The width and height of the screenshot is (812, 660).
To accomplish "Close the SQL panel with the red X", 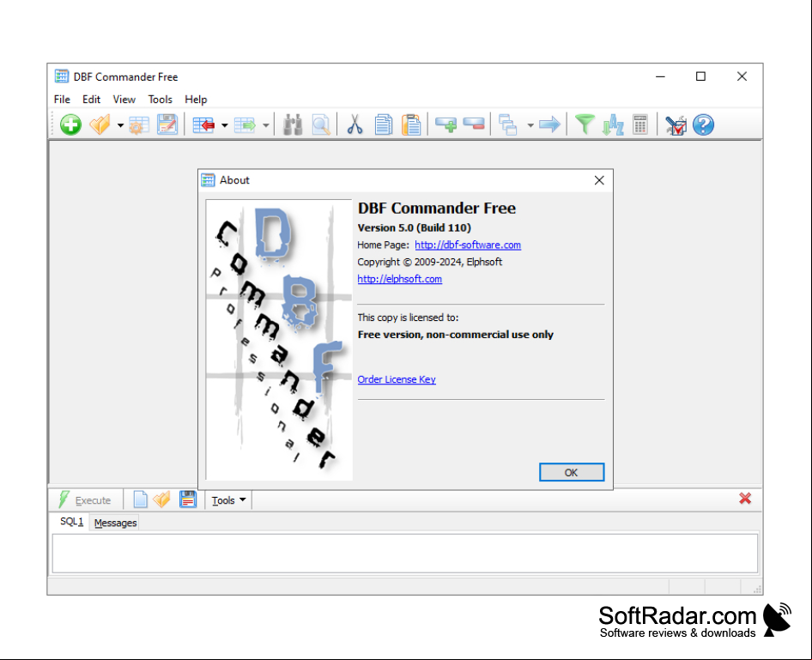I will [745, 499].
